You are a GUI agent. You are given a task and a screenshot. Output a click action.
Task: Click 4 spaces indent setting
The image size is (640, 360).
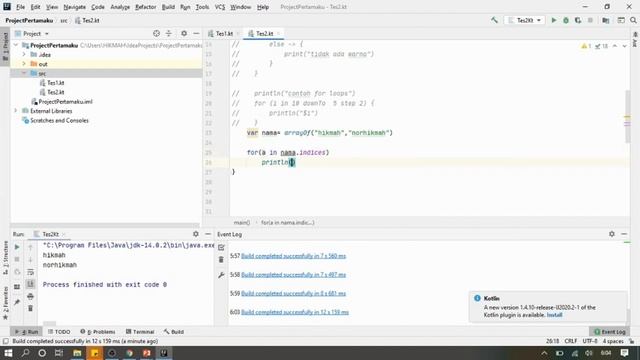[x=613, y=341]
